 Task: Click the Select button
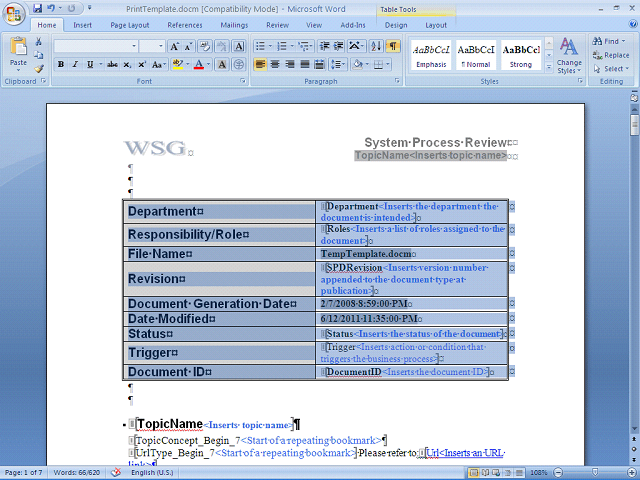(611, 69)
